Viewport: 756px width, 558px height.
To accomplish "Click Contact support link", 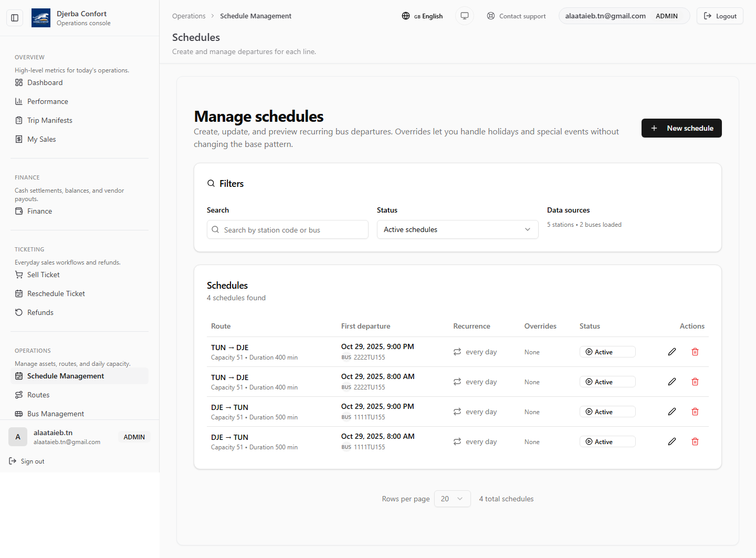I will (x=516, y=16).
